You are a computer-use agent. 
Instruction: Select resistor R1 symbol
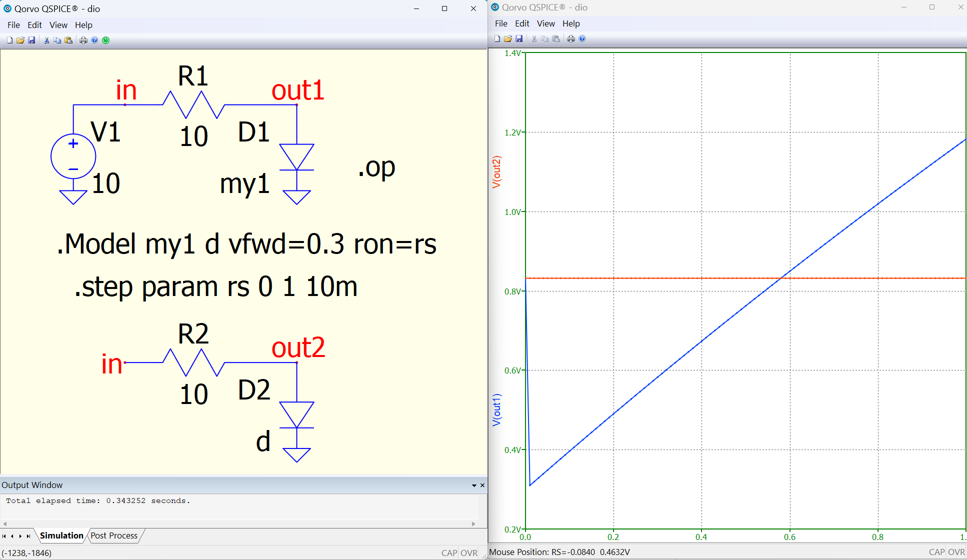tap(194, 104)
